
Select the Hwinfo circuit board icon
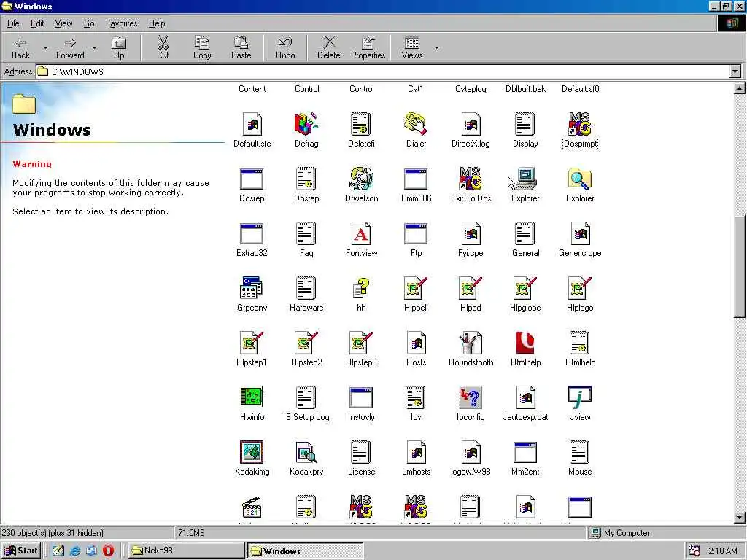coord(252,397)
